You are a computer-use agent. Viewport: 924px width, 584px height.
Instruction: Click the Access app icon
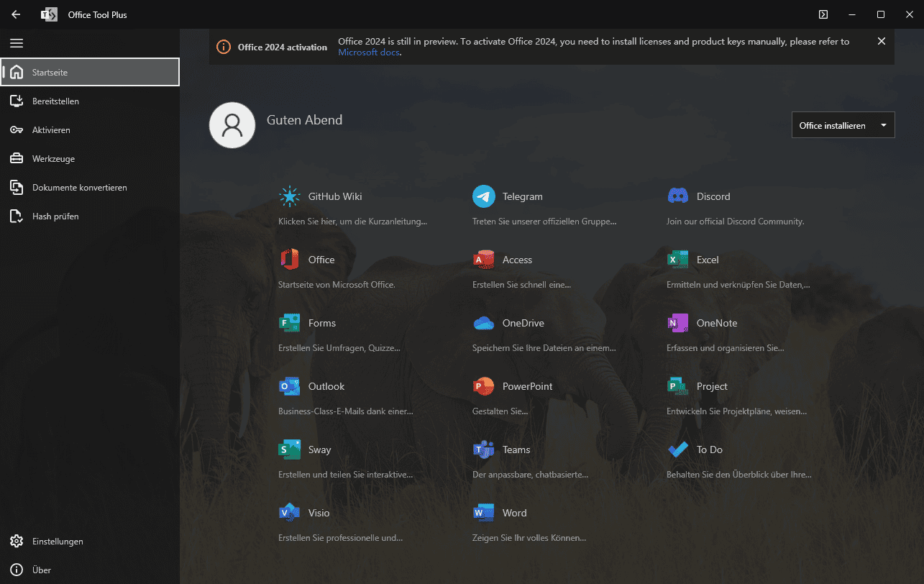484,260
